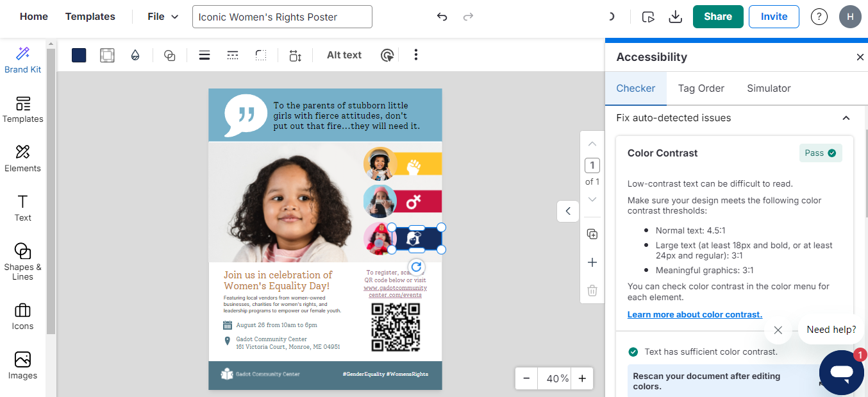Open line weight options
868x397 pixels.
(x=204, y=55)
